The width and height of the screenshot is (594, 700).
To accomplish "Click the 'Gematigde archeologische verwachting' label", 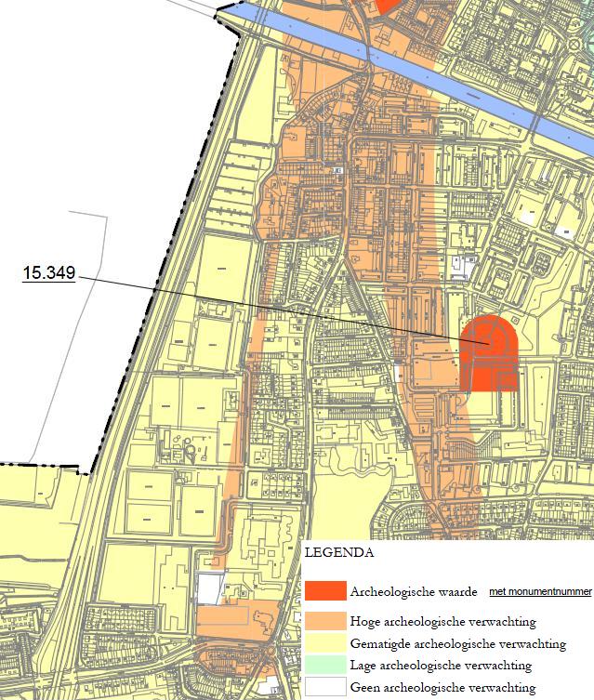I will point(458,643).
